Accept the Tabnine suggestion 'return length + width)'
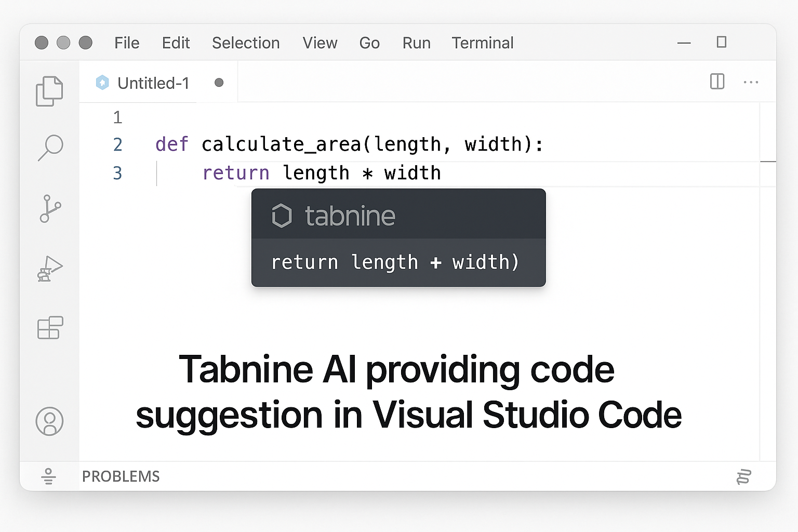 click(x=395, y=262)
